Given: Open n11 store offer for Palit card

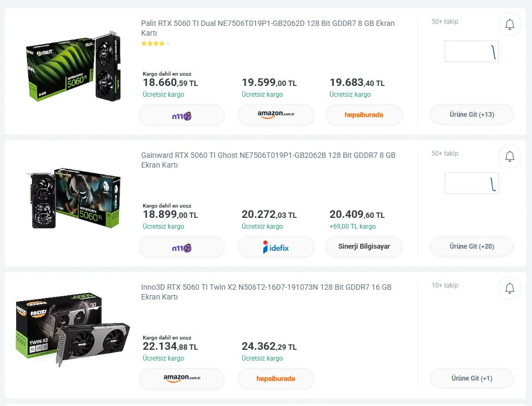Looking at the screenshot, I should [x=182, y=115].
